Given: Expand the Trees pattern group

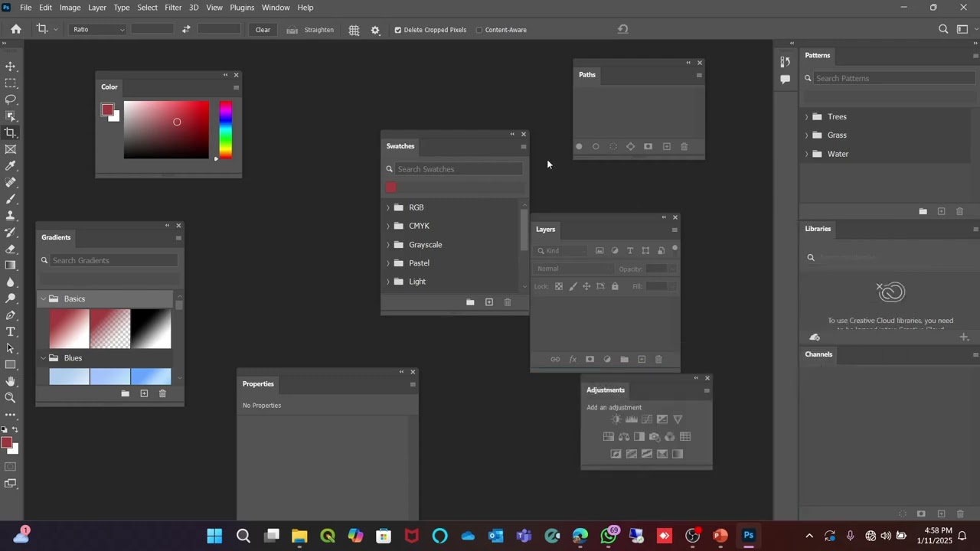Looking at the screenshot, I should [806, 117].
